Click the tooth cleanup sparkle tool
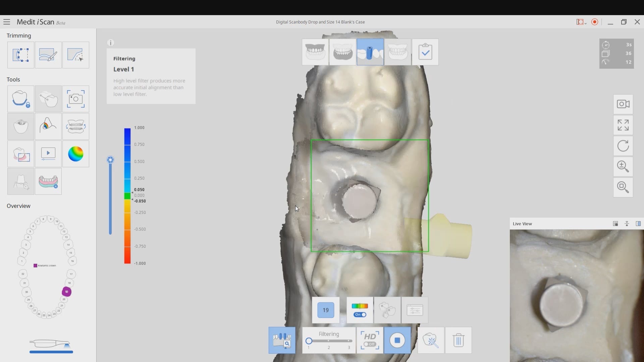 [431, 340]
